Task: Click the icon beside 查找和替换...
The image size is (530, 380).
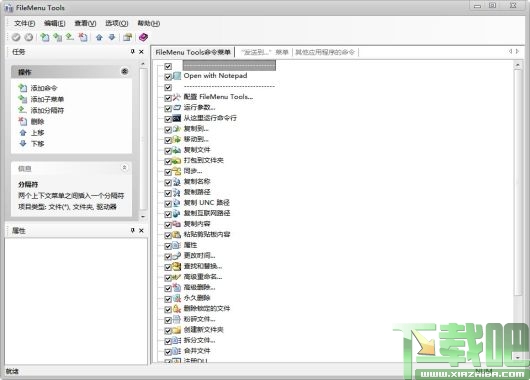Action: [177, 266]
